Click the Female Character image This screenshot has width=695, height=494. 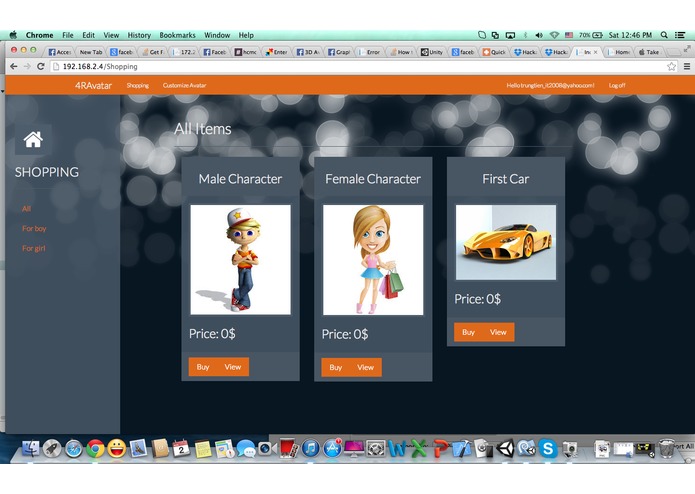point(373,260)
